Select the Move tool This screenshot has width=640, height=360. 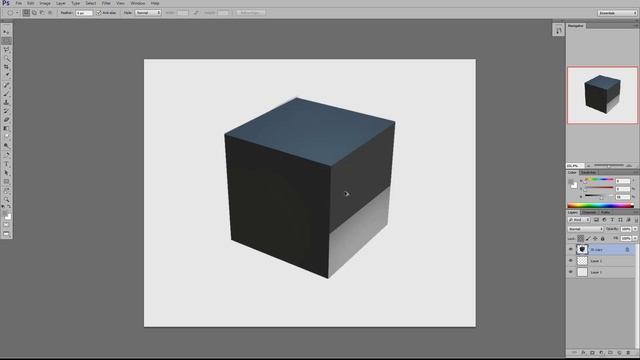(6, 32)
